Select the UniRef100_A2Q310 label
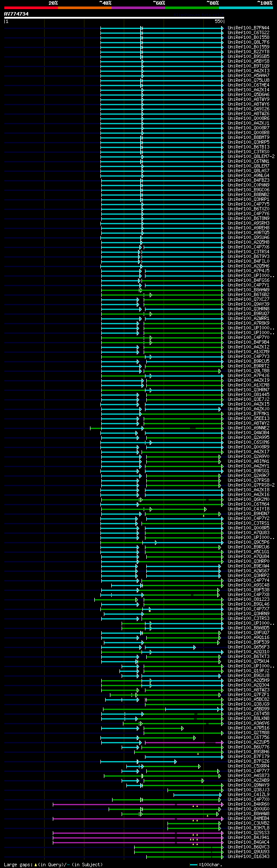The width and height of the screenshot is (277, 868). (248, 652)
